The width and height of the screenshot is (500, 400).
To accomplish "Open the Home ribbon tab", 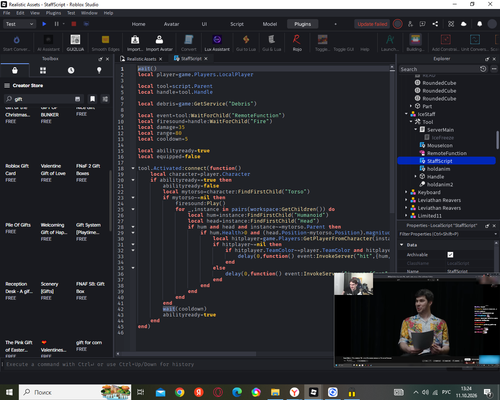I will tap(138, 24).
